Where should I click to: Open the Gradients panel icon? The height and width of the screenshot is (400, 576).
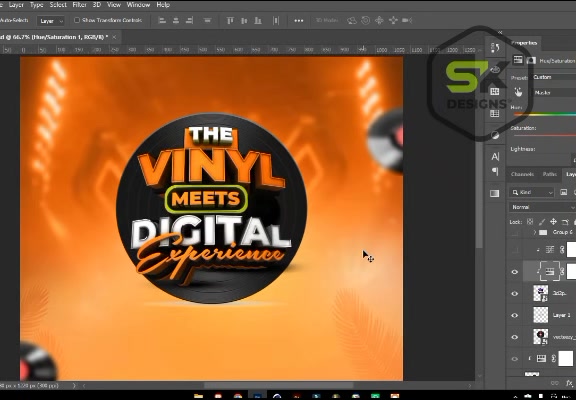click(495, 193)
